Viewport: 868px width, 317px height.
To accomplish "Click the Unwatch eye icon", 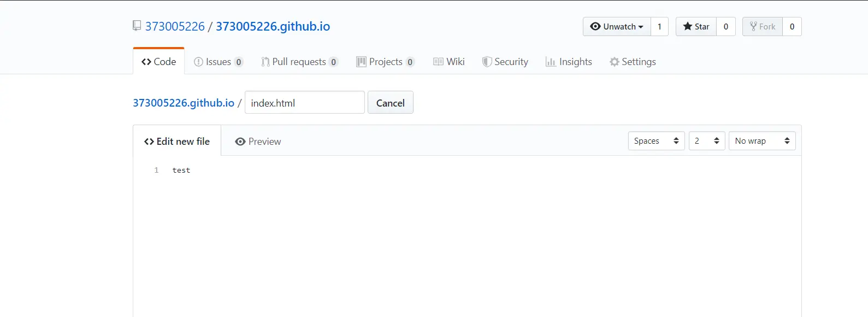I will 595,26.
